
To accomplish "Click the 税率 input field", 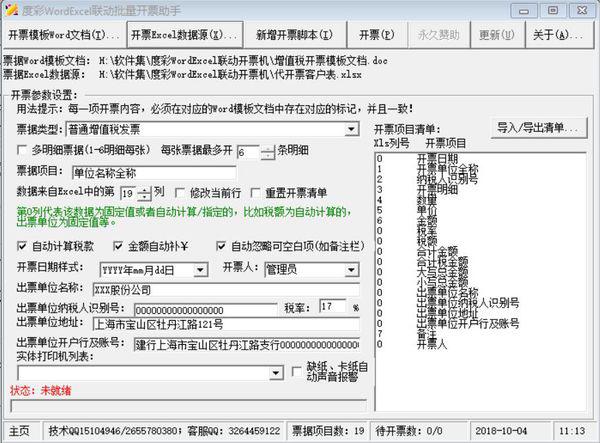I will (x=333, y=306).
